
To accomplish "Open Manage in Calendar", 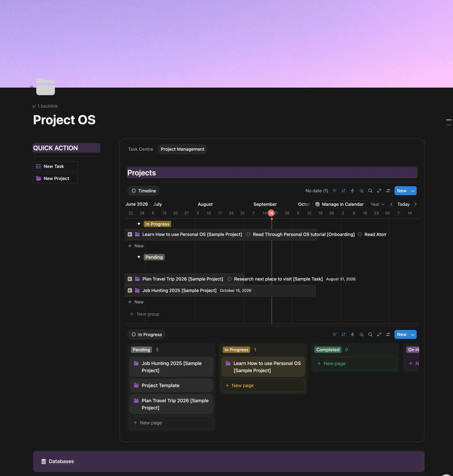I will pos(339,204).
